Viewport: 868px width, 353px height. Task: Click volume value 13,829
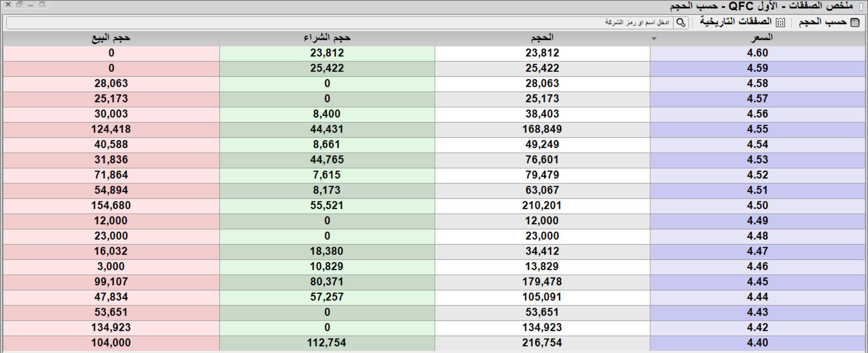point(542,267)
